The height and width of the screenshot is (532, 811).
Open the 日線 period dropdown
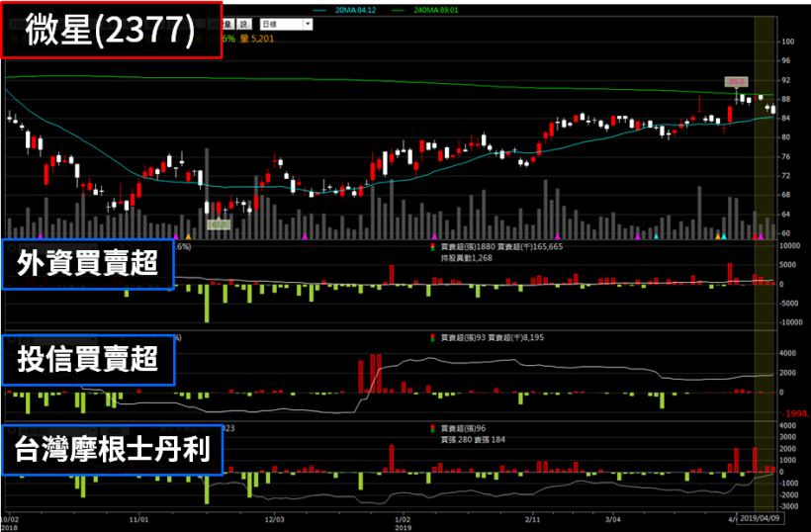(286, 25)
